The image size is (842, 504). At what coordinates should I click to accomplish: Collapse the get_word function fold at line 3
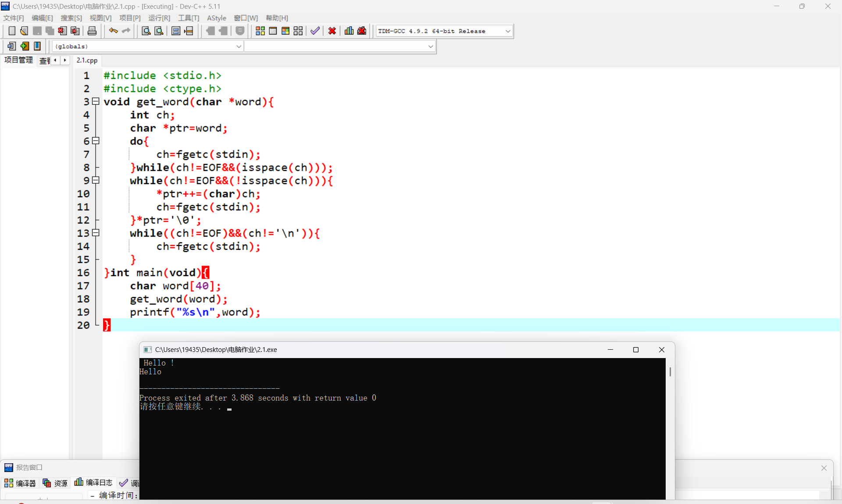(96, 102)
